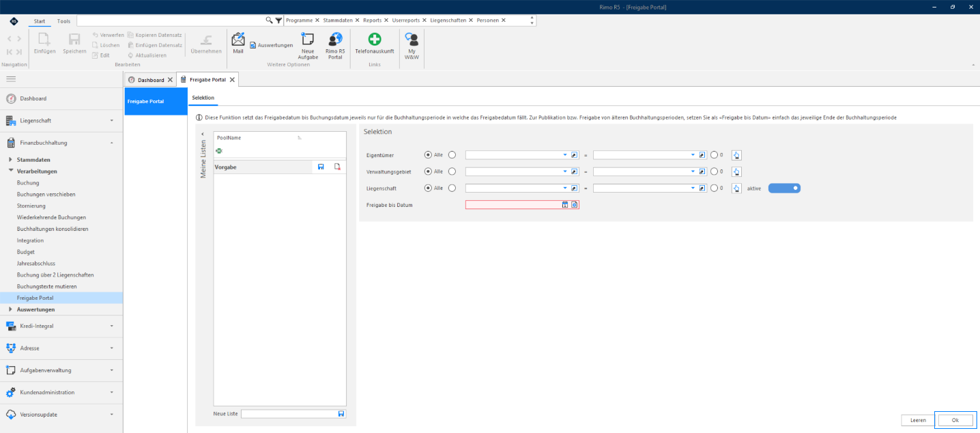Remove the Personen filter tag

[504, 20]
